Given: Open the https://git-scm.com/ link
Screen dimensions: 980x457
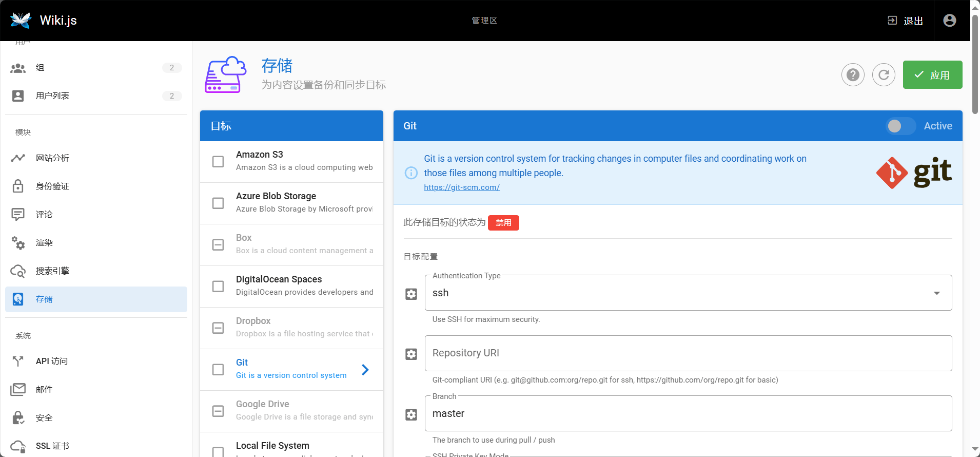Looking at the screenshot, I should [461, 187].
